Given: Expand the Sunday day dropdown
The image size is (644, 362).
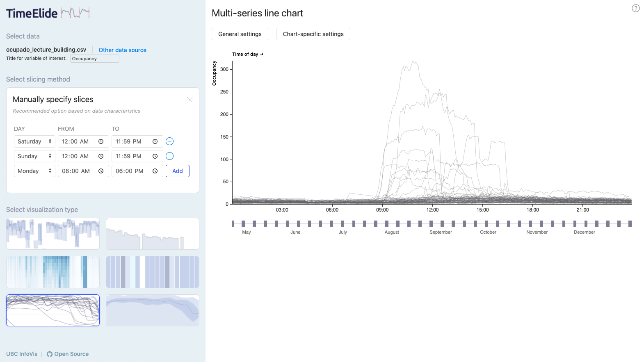Looking at the screenshot, I should tap(35, 156).
